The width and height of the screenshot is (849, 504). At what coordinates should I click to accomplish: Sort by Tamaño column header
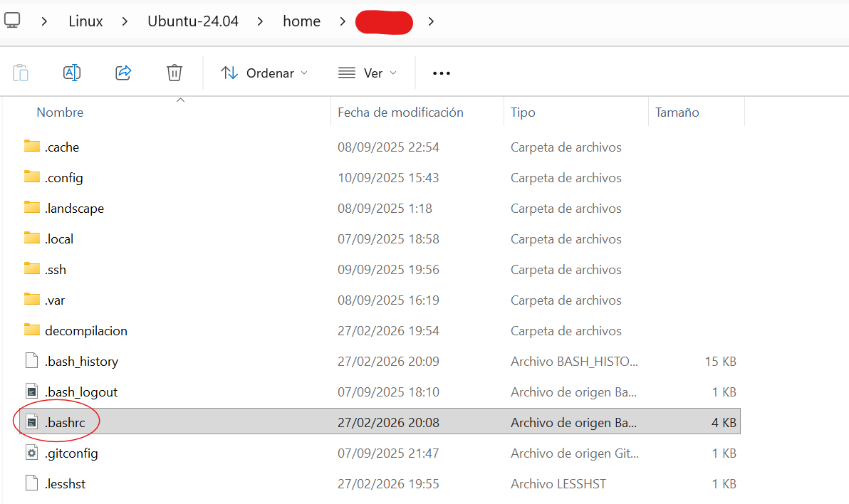[677, 112]
